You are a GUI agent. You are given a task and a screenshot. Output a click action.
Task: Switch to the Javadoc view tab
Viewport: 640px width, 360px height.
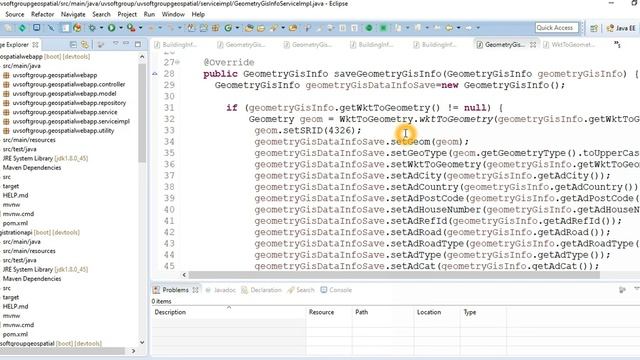point(221,290)
